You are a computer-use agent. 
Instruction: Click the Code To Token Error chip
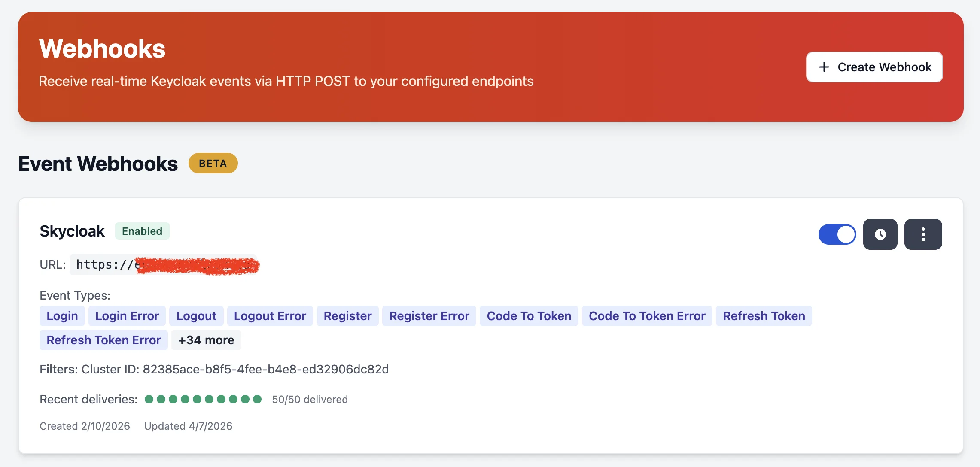[x=646, y=316]
